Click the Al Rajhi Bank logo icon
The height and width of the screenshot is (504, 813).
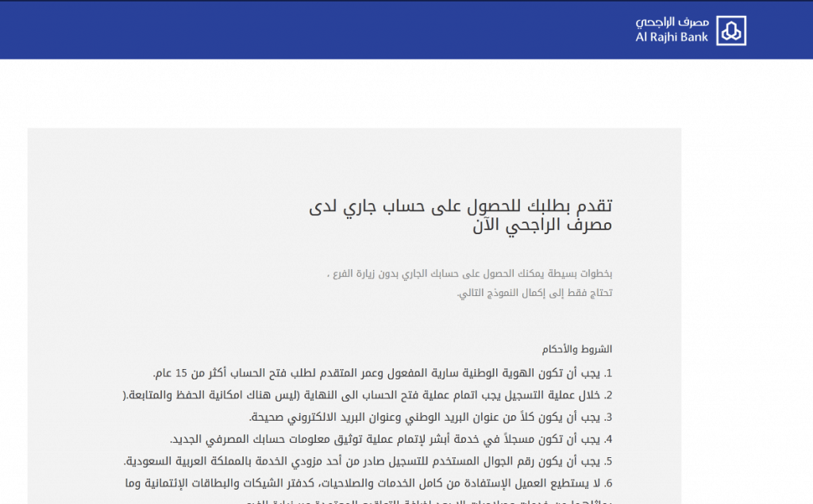click(x=731, y=31)
